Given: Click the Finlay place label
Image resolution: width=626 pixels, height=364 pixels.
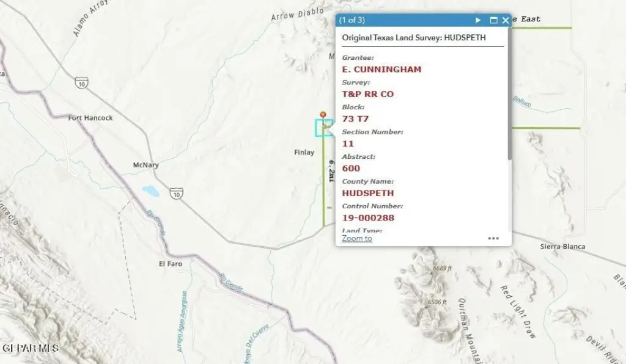Looking at the screenshot, I should coord(304,153).
